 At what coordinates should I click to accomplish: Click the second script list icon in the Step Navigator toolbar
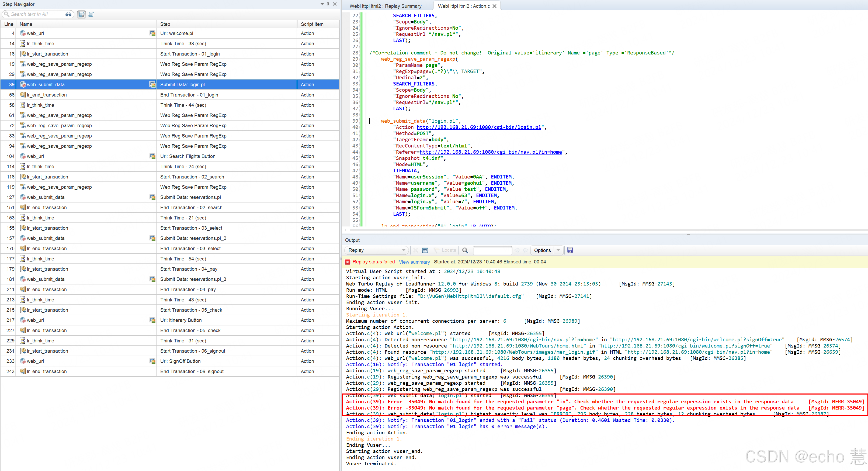point(91,14)
